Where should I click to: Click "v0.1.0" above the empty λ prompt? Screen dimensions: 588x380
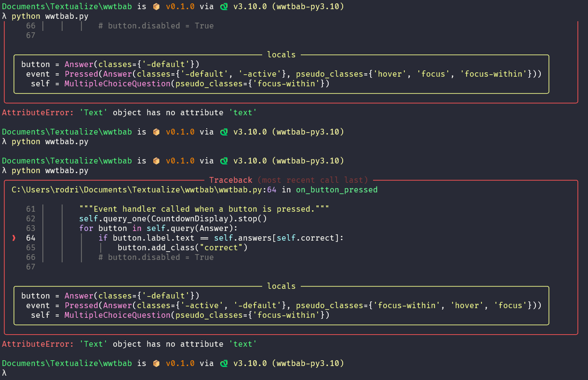tap(180, 363)
